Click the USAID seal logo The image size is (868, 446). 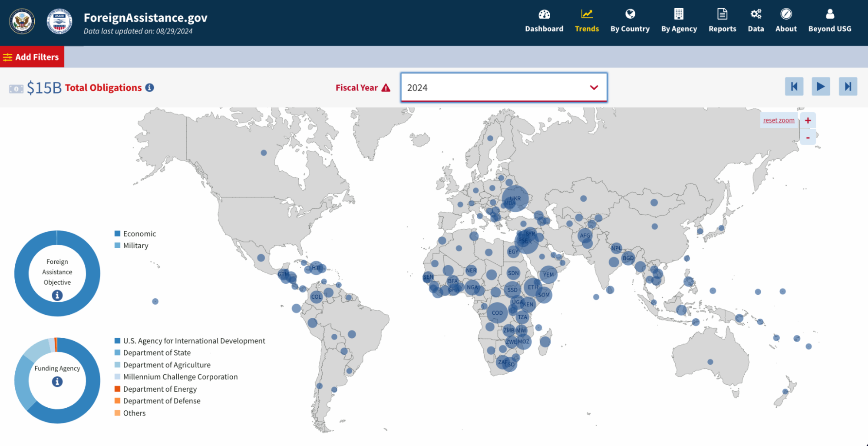59,21
